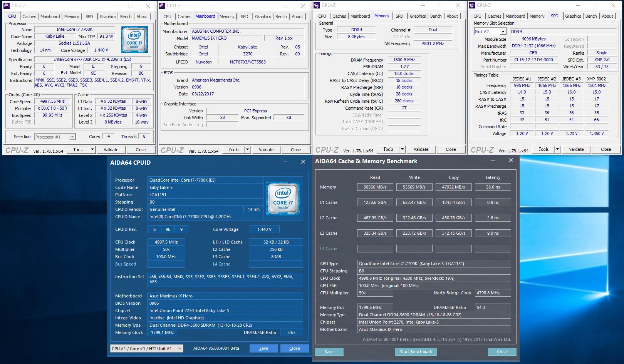Viewport: 624px width, 364px height.
Task: Click the L3 Cache Copy 312.15 GB/s field
Action: [453, 233]
